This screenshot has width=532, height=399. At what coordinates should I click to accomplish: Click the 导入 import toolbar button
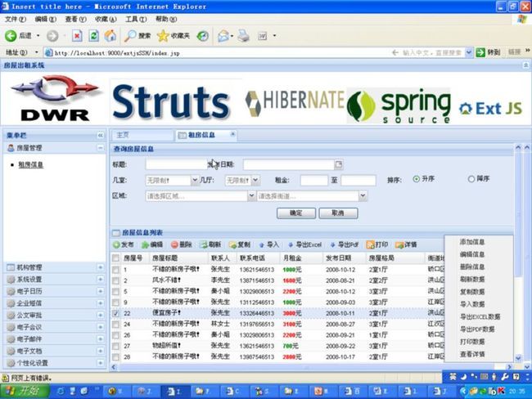click(268, 244)
